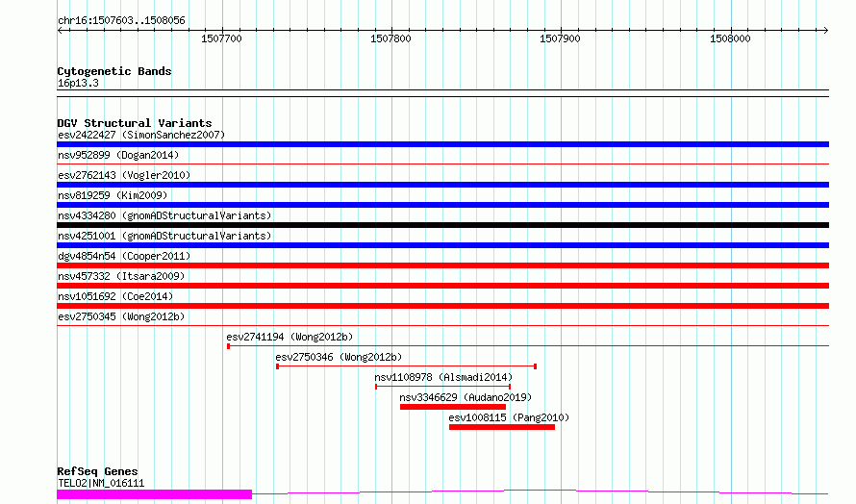856x504 pixels.
Task: Click the red nsv457332 variant bar
Action: 442,286
